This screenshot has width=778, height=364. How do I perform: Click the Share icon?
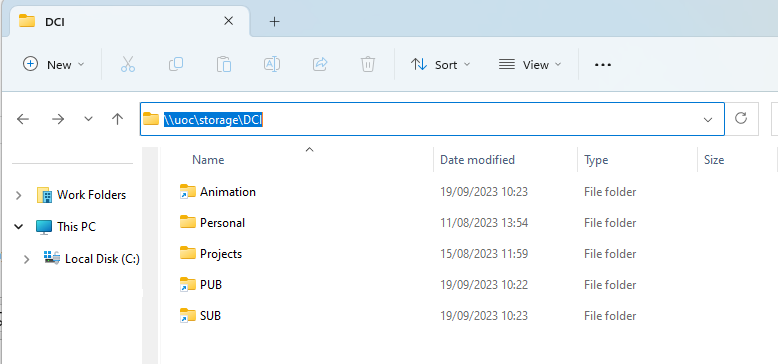click(x=320, y=64)
